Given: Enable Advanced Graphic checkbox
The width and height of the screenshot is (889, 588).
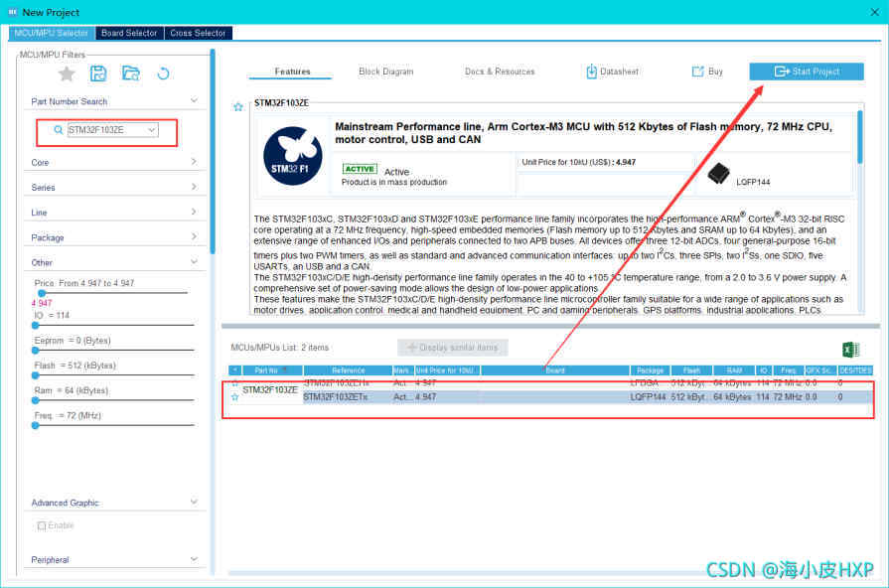Looking at the screenshot, I should coord(42,525).
